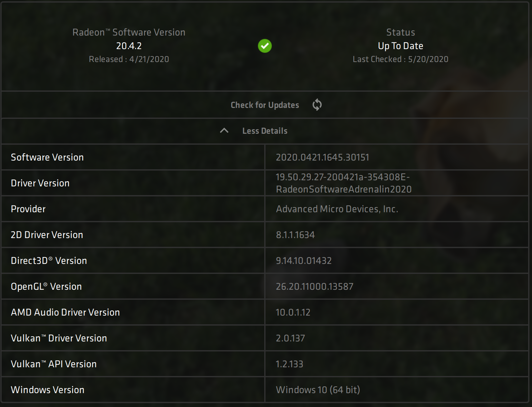The image size is (532, 407).
Task: Select the Direct3D Version value 9.14.10.01432
Action: pyautogui.click(x=304, y=261)
